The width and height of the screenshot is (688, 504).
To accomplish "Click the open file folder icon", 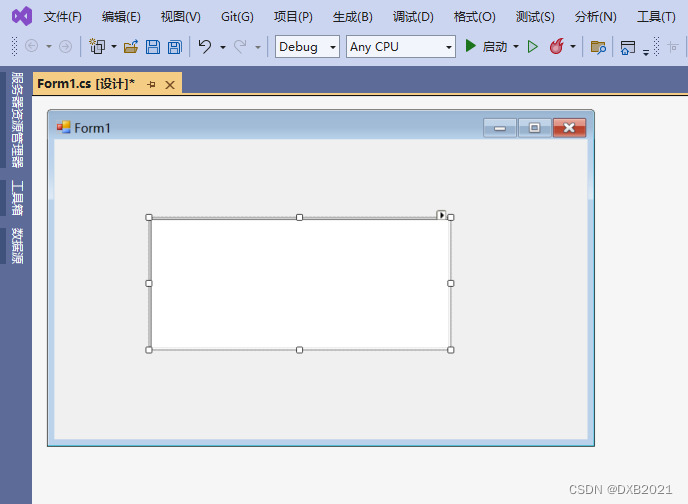I will click(131, 46).
